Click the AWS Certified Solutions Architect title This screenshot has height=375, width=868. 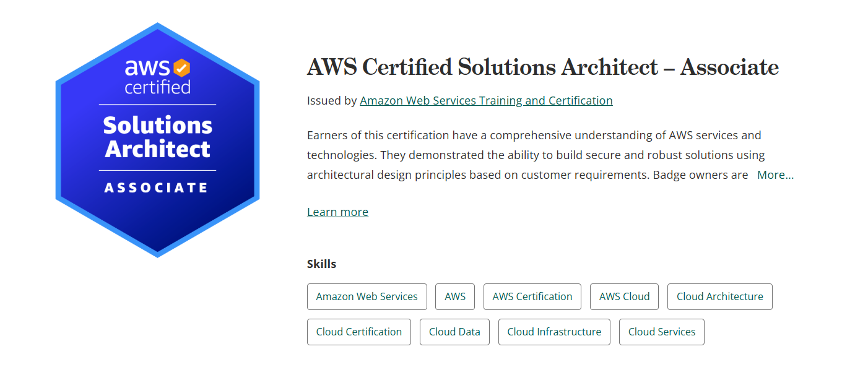(542, 67)
